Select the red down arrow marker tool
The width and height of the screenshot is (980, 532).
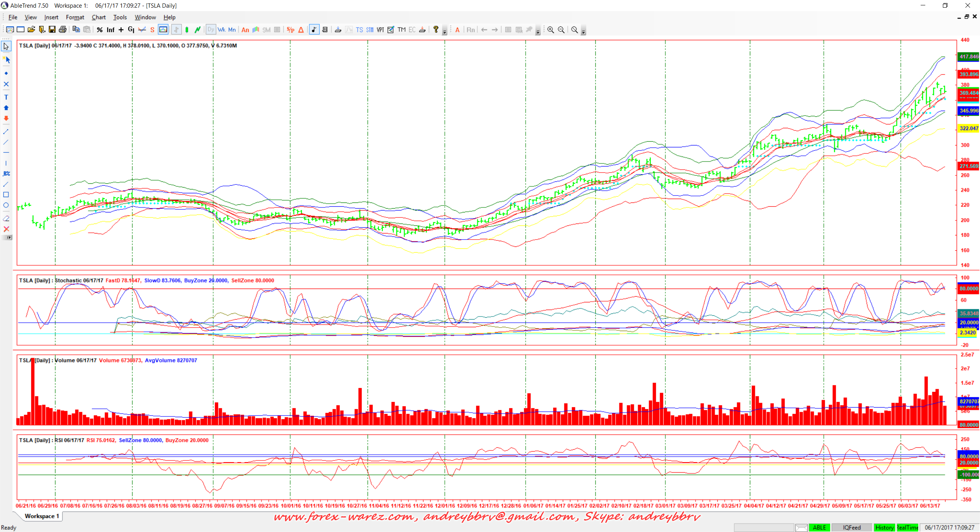[6, 119]
